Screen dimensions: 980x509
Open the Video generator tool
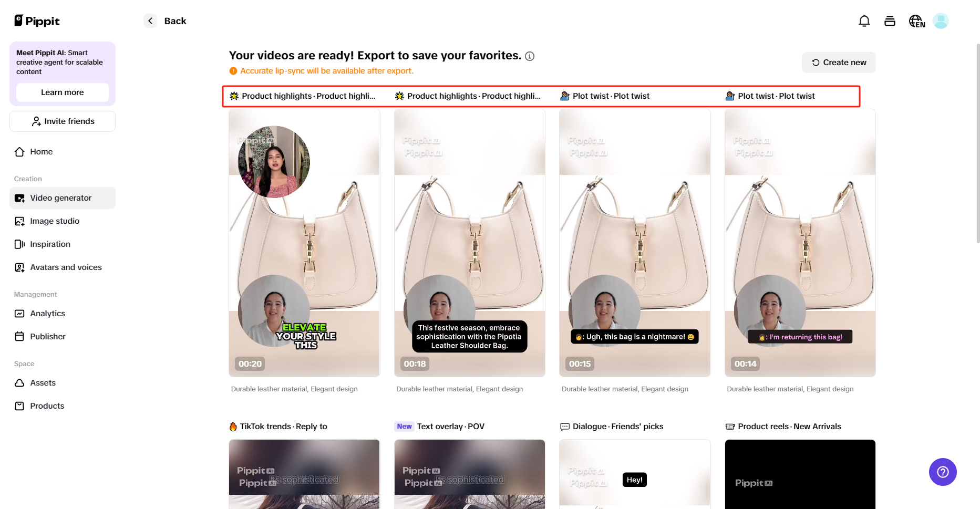tap(60, 198)
